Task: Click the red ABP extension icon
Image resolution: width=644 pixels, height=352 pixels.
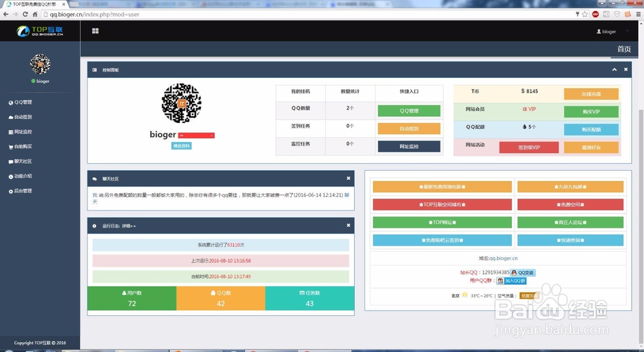Action: pos(596,14)
